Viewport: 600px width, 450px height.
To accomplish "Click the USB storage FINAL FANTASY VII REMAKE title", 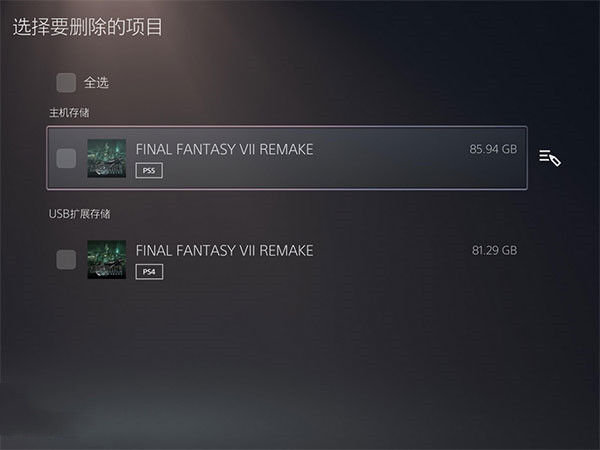I will click(224, 251).
